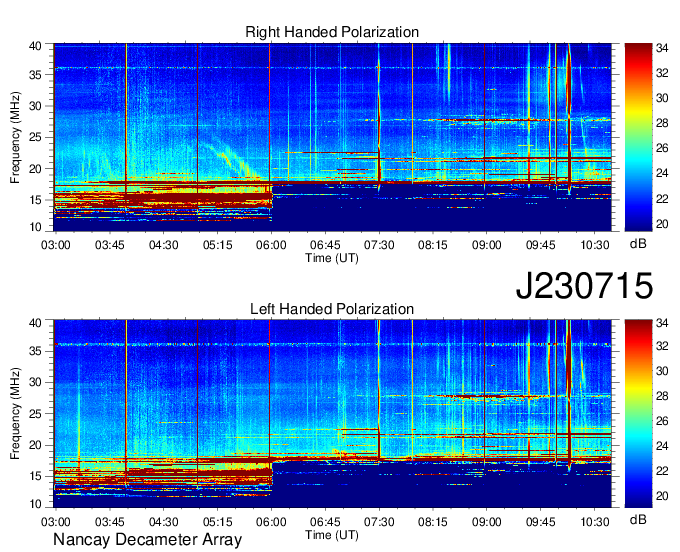This screenshot has height=552, width=680.
Task: Click the 06:00 time tick of Left Handed plot
Action: 271,522
